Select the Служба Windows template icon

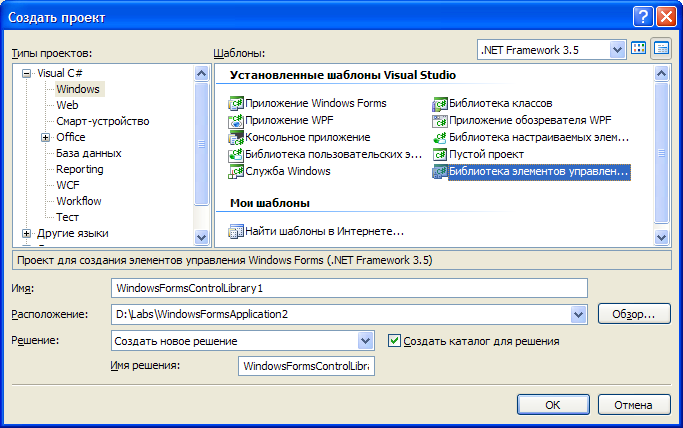pyautogui.click(x=236, y=172)
